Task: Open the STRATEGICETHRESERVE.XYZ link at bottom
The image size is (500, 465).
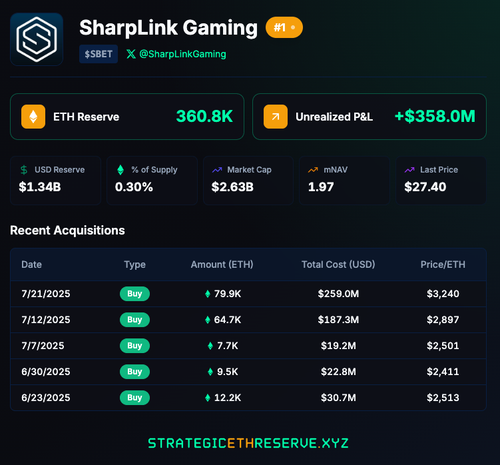Action: pyautogui.click(x=248, y=443)
